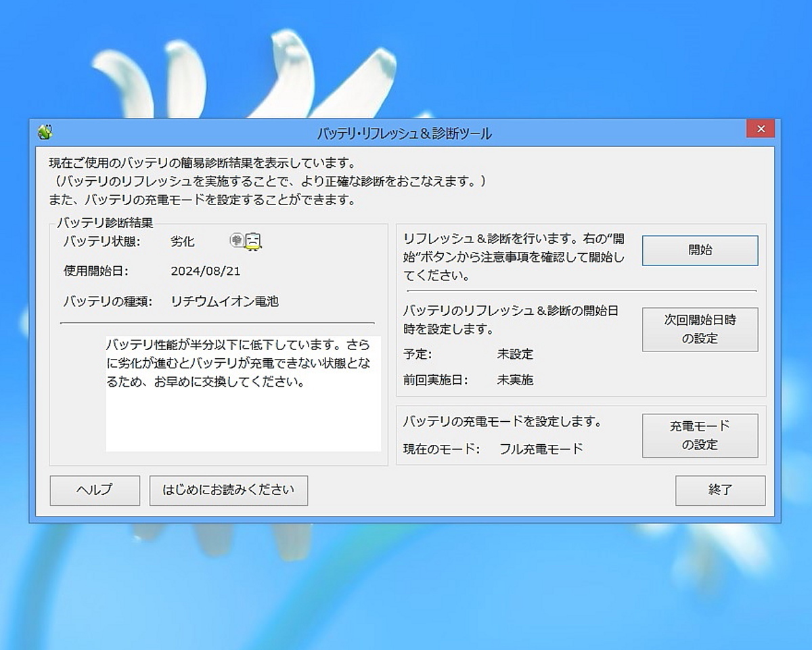
Task: Click the 現在のモード label
Action: point(441,449)
